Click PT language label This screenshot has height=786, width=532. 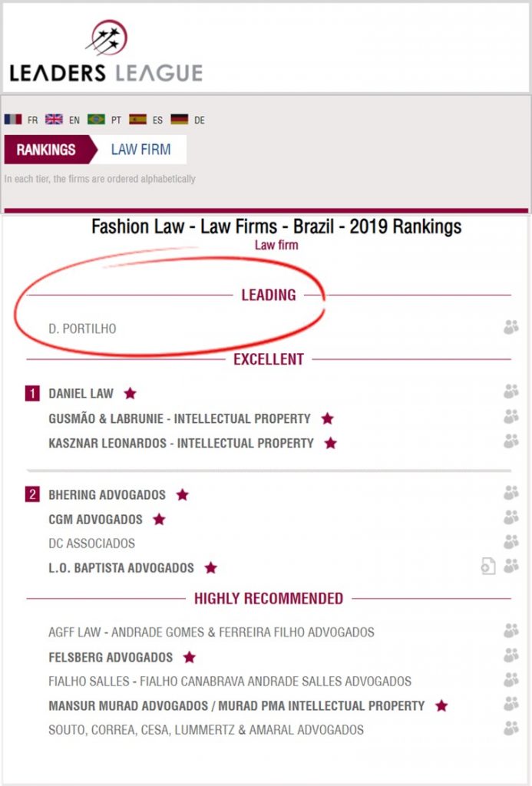(x=117, y=121)
